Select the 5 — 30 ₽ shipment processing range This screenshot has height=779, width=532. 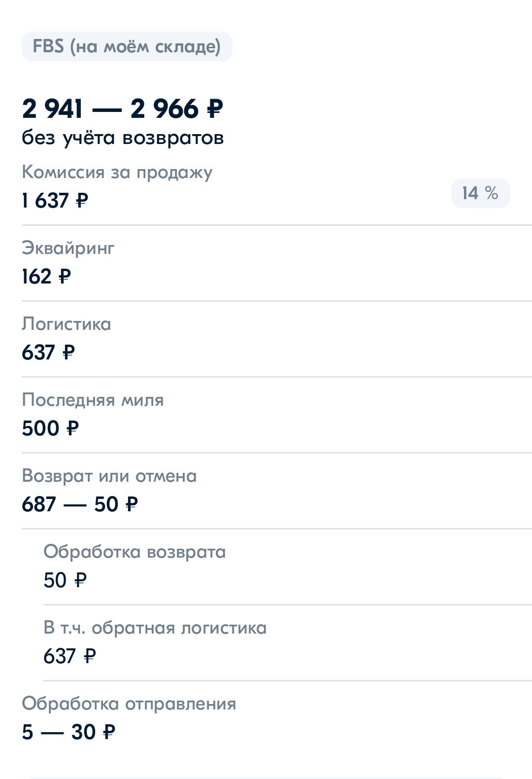68,732
